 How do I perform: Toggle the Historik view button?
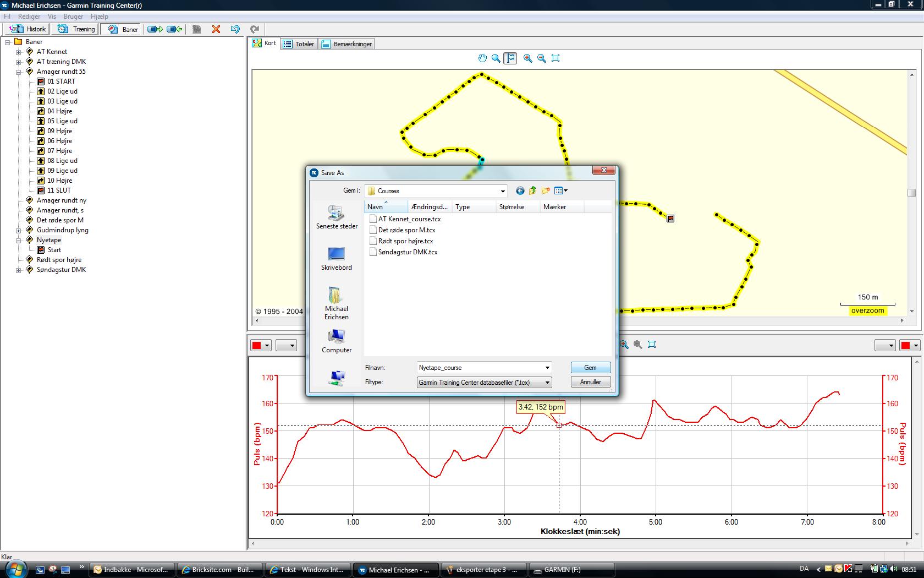point(28,29)
